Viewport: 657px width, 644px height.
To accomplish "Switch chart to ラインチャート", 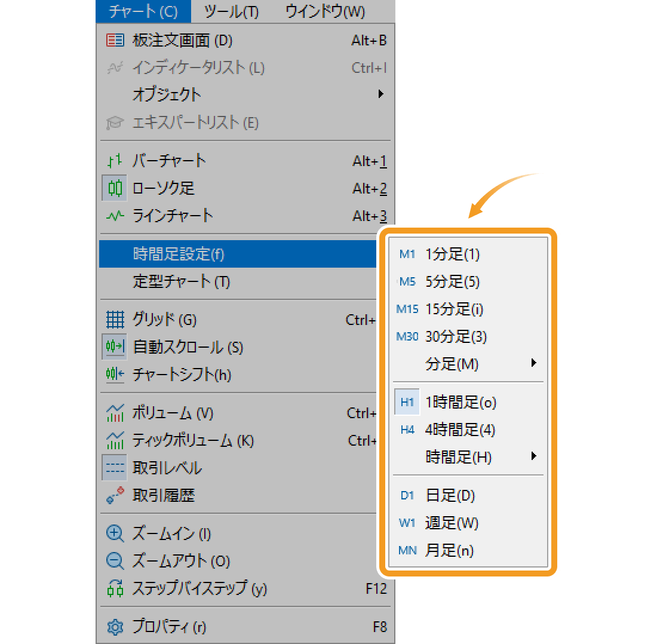I will pos(245,216).
